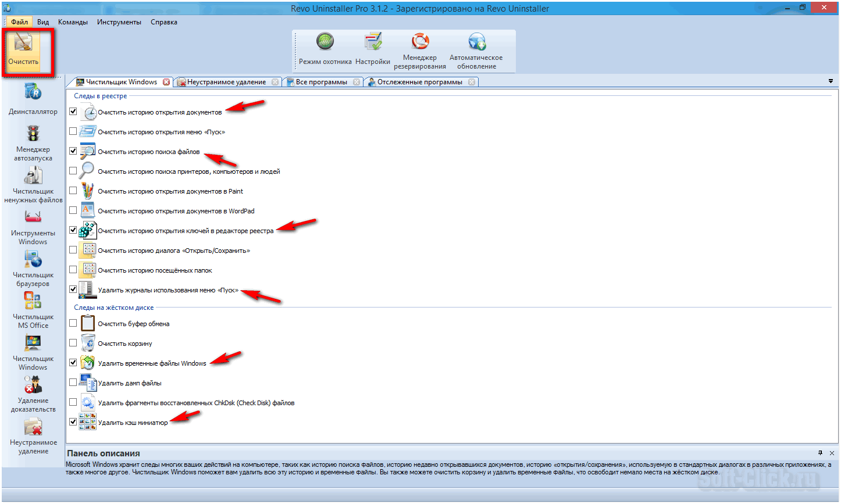The image size is (841, 504).
Task: Check clear Paint documents history box
Action: (x=73, y=190)
